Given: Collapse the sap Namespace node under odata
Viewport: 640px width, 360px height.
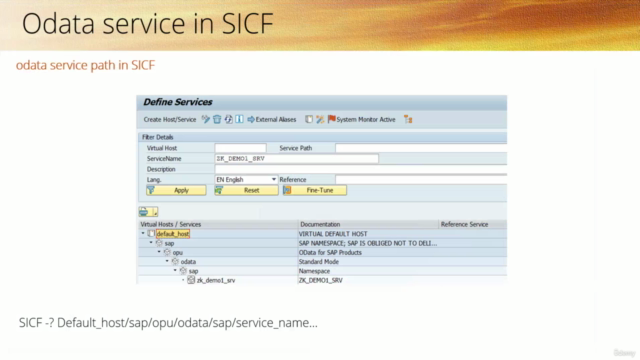Looking at the screenshot, I should pyautogui.click(x=175, y=271).
